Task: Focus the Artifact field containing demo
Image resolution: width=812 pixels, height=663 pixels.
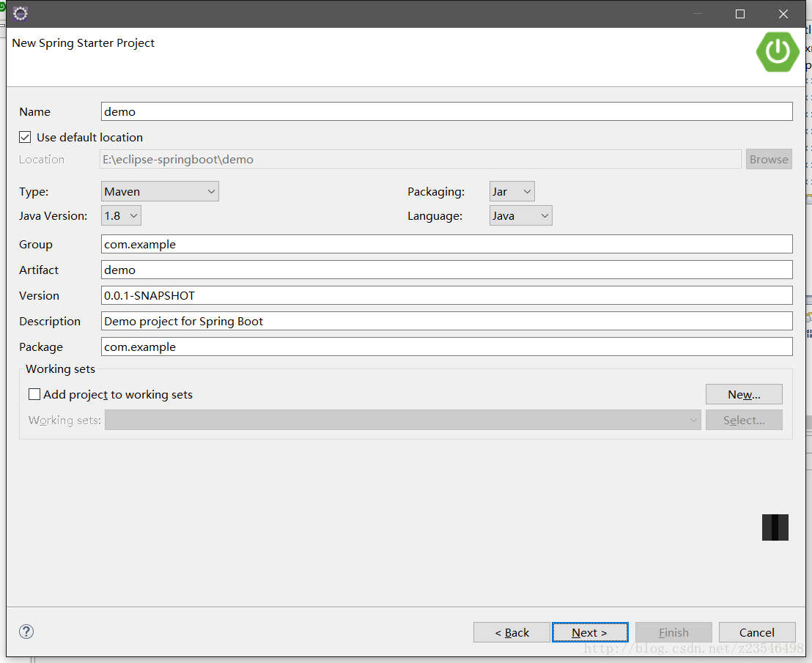Action: [x=447, y=270]
